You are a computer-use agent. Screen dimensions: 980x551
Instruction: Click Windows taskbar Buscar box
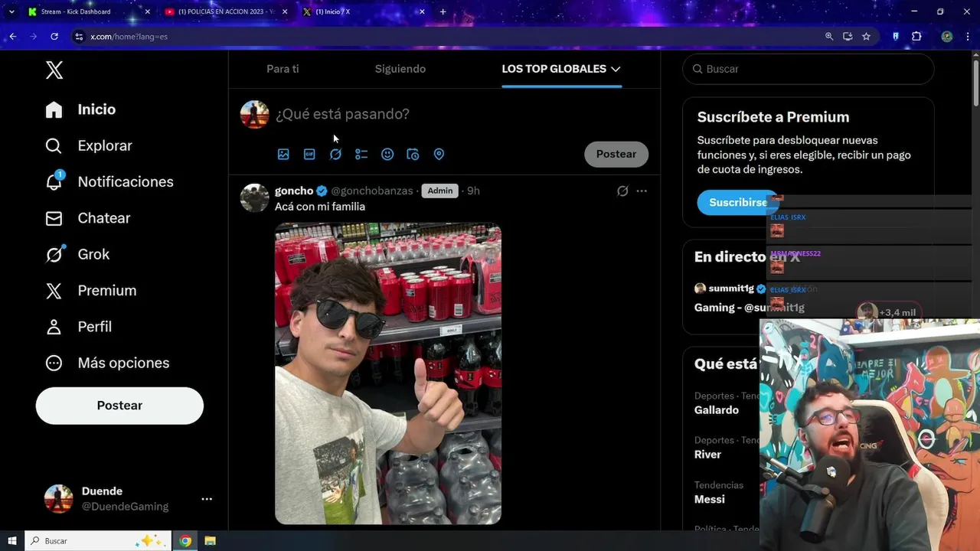point(97,541)
